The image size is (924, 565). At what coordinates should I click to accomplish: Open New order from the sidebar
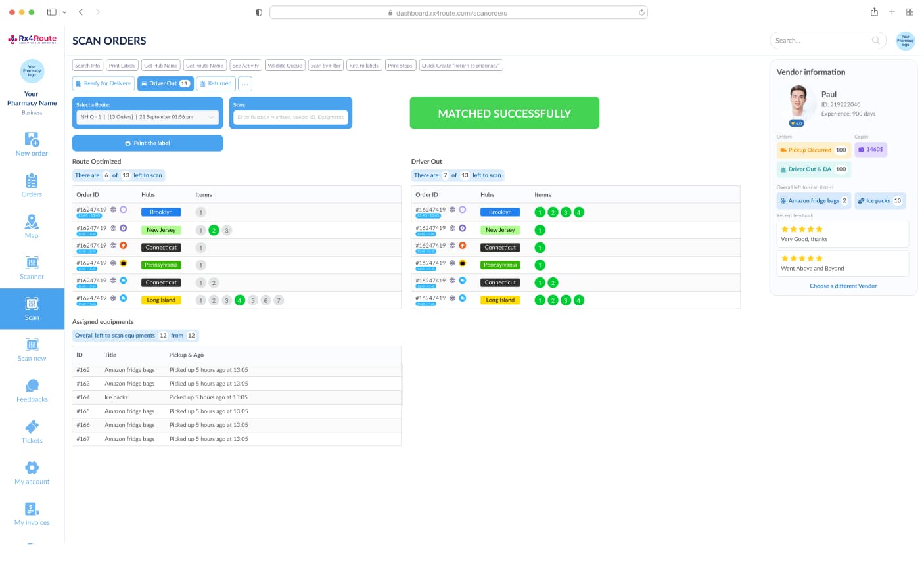(x=32, y=143)
